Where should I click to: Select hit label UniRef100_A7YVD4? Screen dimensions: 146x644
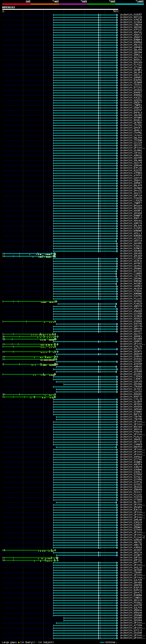point(131,625)
